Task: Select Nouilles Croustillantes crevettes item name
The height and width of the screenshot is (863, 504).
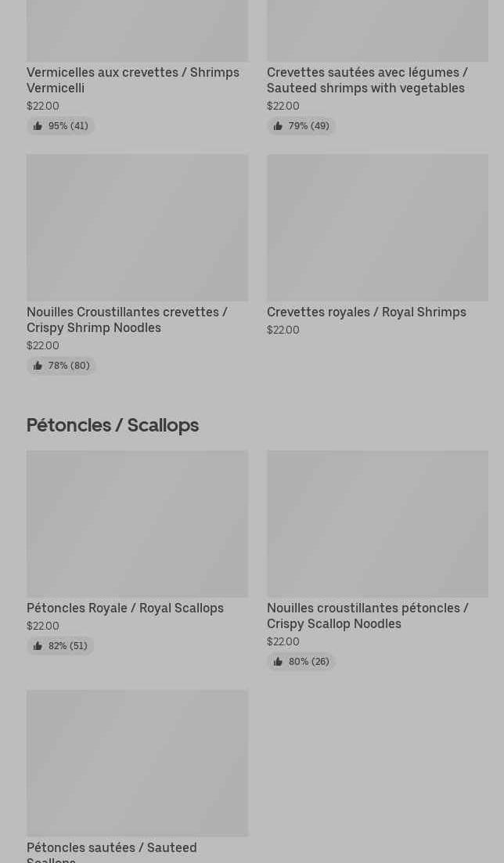Action: coord(127,320)
